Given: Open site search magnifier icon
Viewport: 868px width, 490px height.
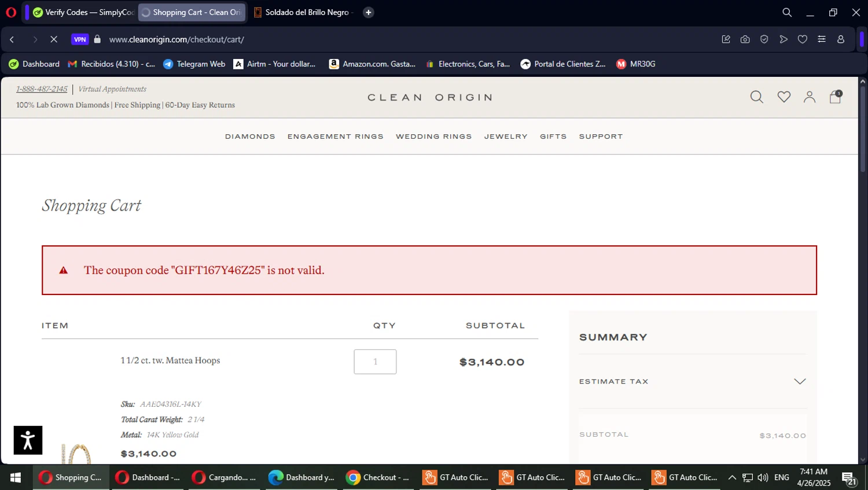Looking at the screenshot, I should coord(756,97).
